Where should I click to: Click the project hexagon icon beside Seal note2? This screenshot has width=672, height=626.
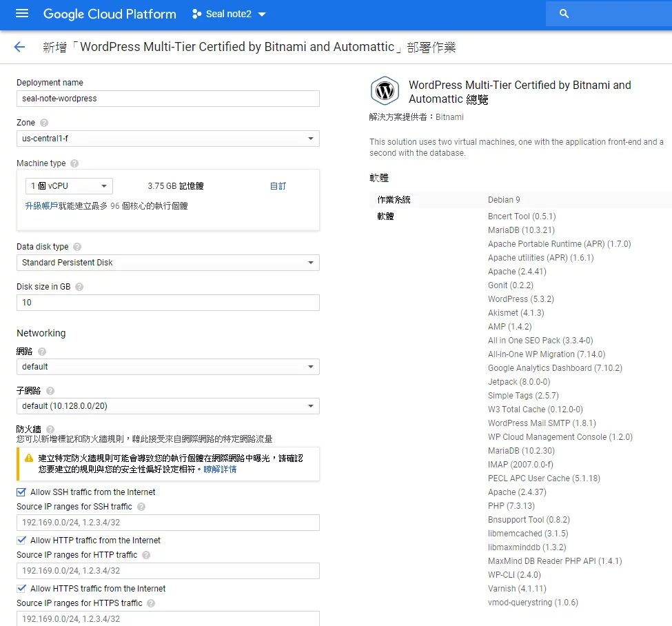click(x=196, y=14)
